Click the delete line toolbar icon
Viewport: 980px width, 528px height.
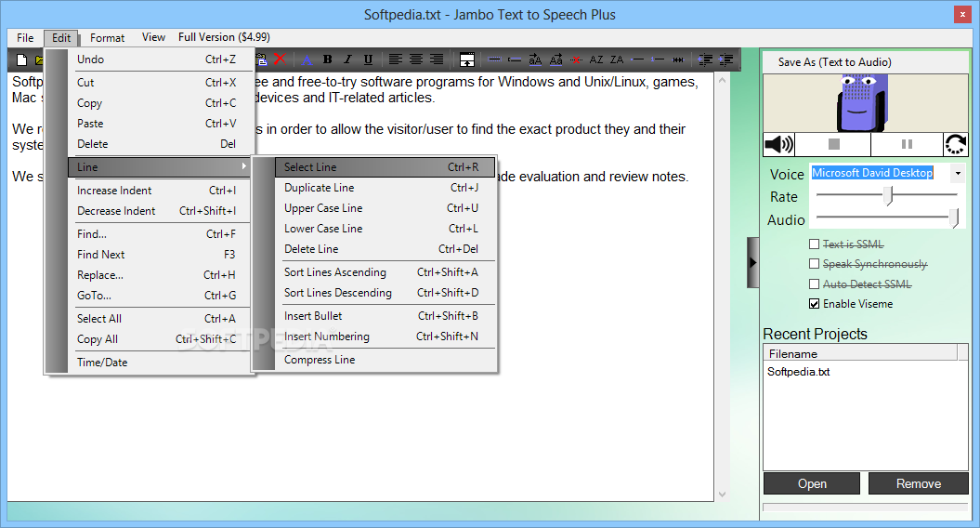[x=576, y=60]
